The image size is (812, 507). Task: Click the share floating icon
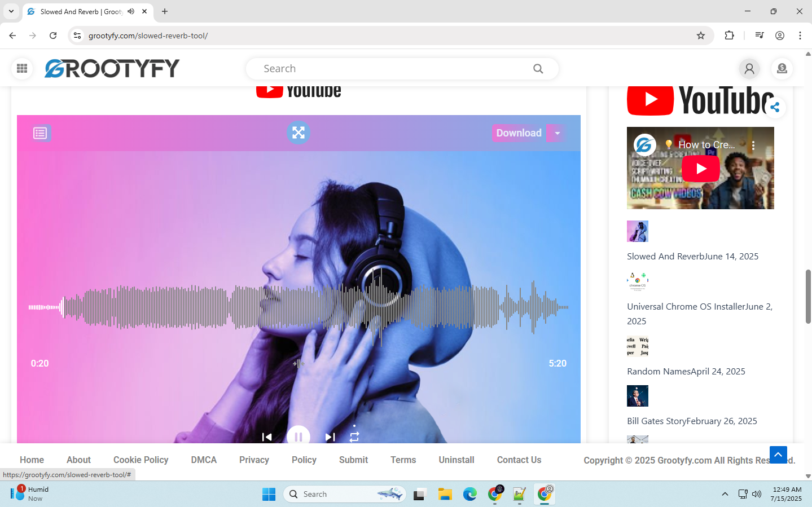pos(775,107)
